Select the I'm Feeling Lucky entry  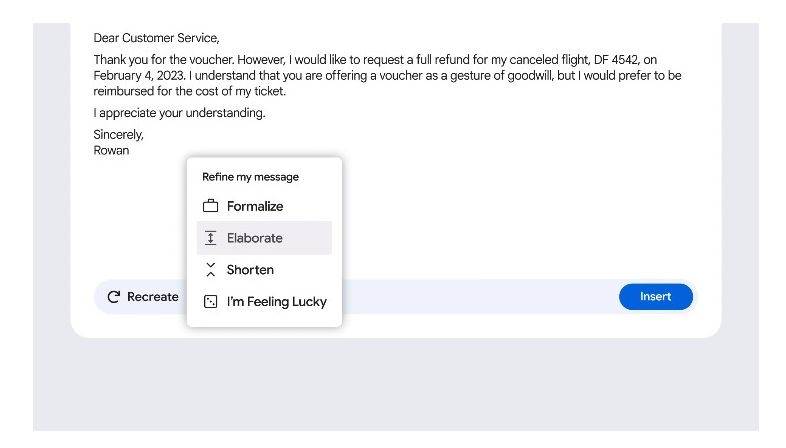click(x=276, y=302)
